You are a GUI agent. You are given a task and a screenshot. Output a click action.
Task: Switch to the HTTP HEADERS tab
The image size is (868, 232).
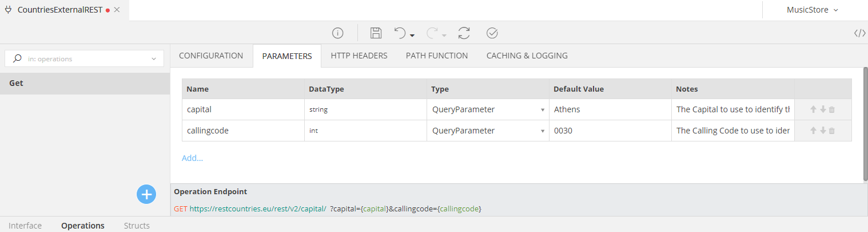click(x=359, y=56)
